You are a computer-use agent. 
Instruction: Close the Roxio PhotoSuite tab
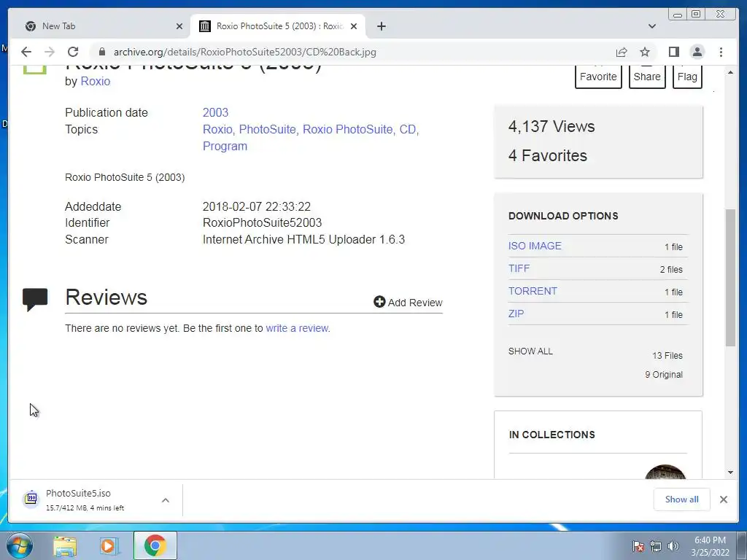(354, 26)
